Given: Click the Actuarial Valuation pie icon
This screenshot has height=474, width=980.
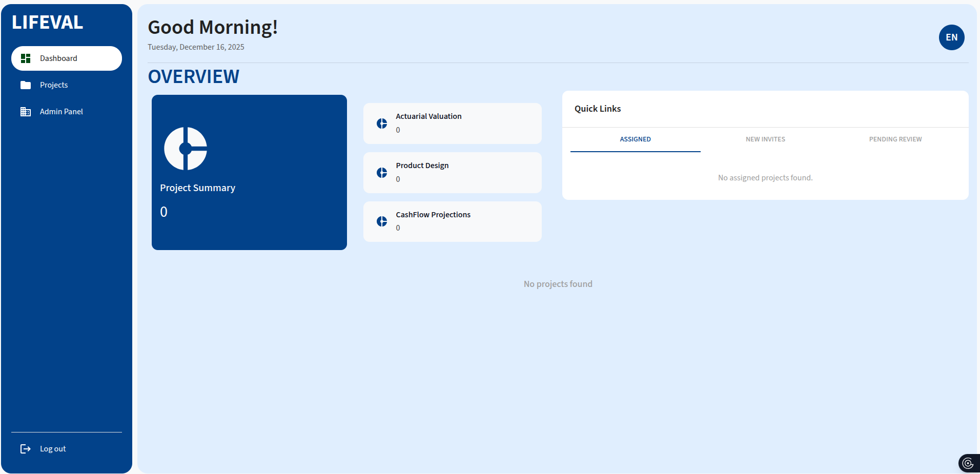Looking at the screenshot, I should pyautogui.click(x=382, y=123).
